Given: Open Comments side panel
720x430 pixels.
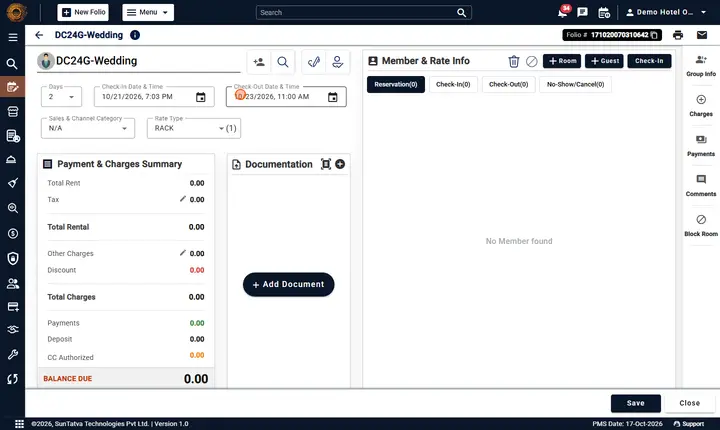Looking at the screenshot, I should pyautogui.click(x=701, y=186).
